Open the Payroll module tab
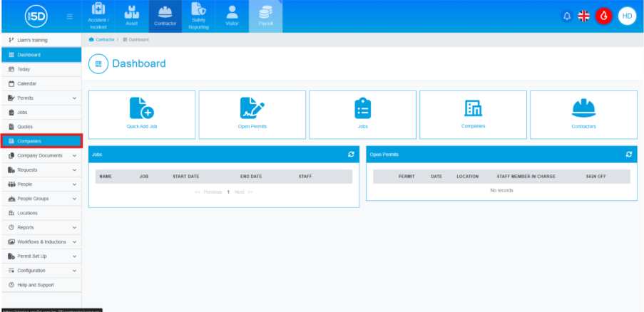The width and height of the screenshot is (644, 312). pos(265,16)
